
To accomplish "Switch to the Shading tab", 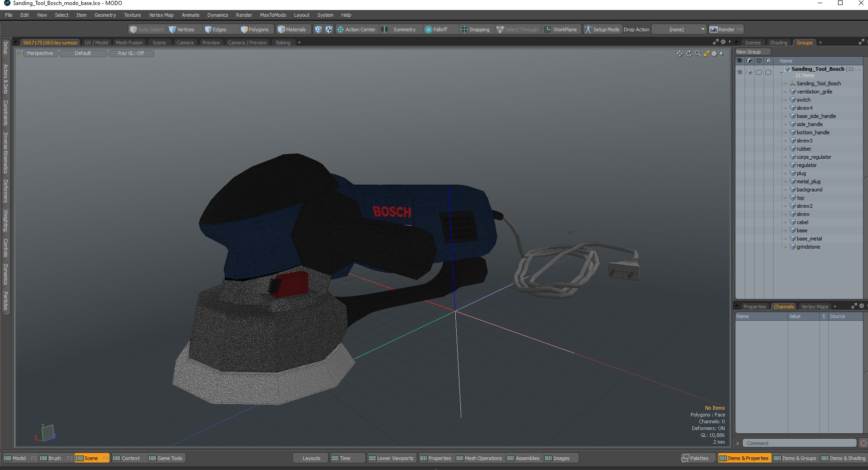I will pyautogui.click(x=779, y=43).
